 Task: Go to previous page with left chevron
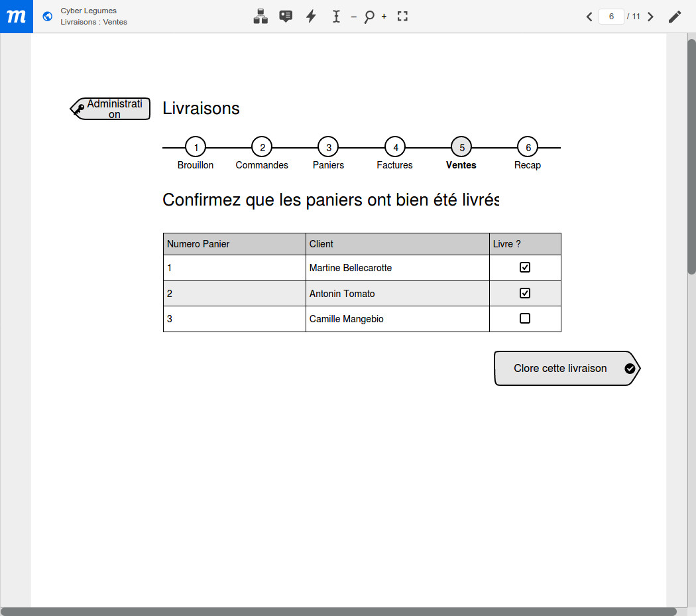pyautogui.click(x=589, y=17)
